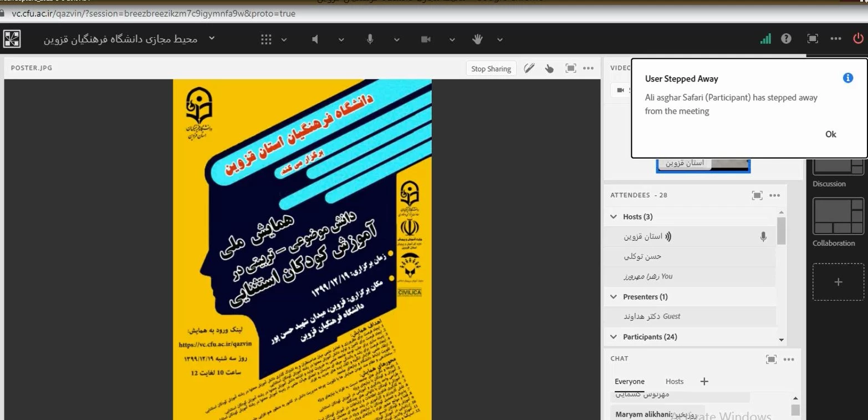Collapse the Hosts (3) group

click(x=614, y=217)
